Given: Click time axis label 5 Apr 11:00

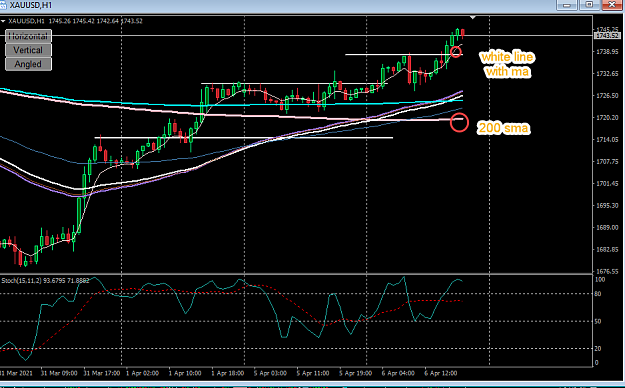Looking at the screenshot, I should (x=313, y=374).
